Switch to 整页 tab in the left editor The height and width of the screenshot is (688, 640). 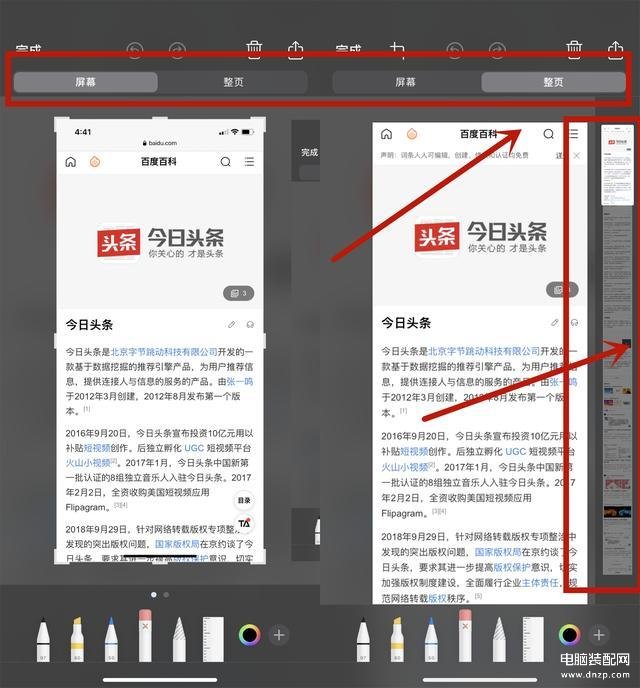tap(233, 83)
